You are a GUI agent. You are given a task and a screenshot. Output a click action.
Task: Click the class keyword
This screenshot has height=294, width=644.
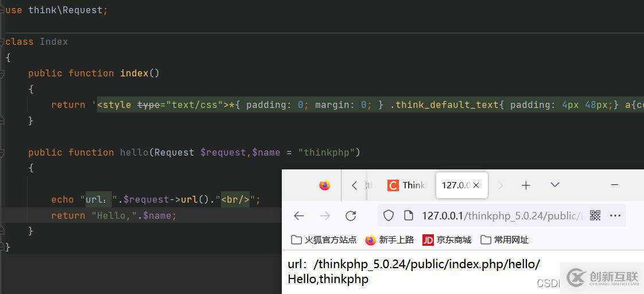(20, 41)
